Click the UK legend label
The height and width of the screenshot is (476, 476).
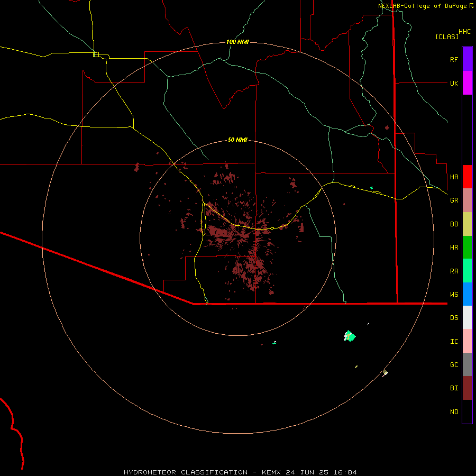point(454,83)
